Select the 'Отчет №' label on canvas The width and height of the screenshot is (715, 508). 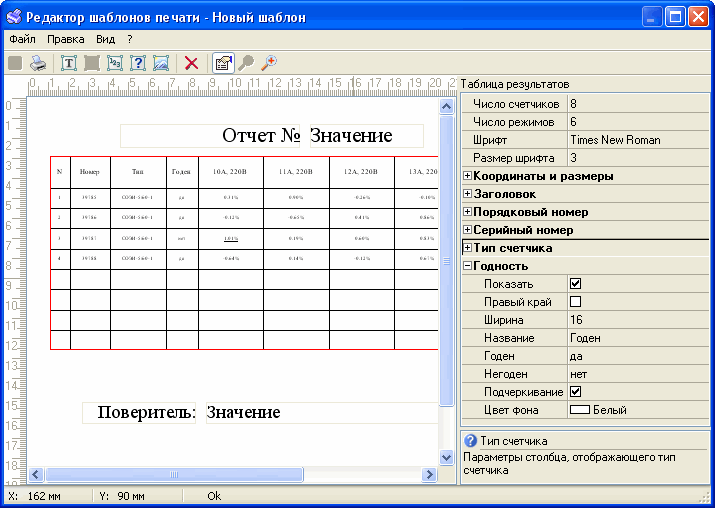point(210,135)
